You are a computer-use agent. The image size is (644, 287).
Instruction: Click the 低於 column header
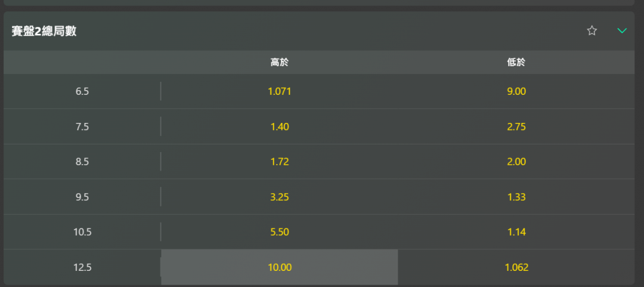pyautogui.click(x=516, y=63)
